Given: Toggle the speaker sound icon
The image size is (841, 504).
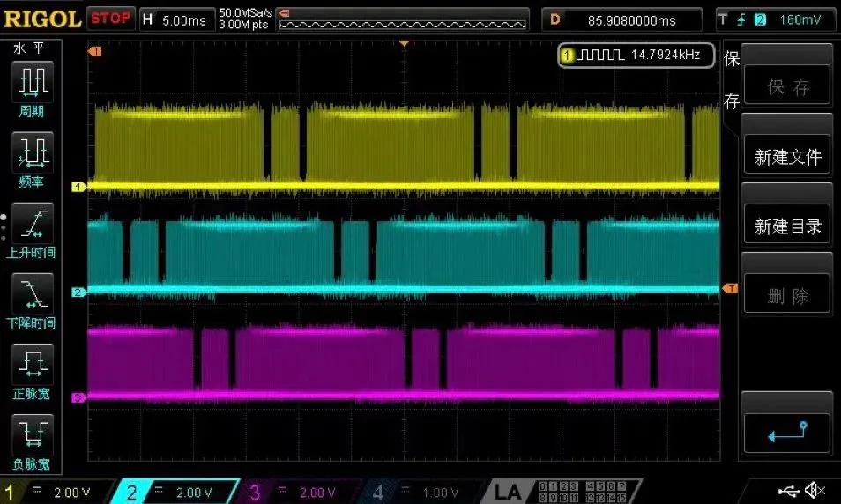Looking at the screenshot, I should (815, 490).
